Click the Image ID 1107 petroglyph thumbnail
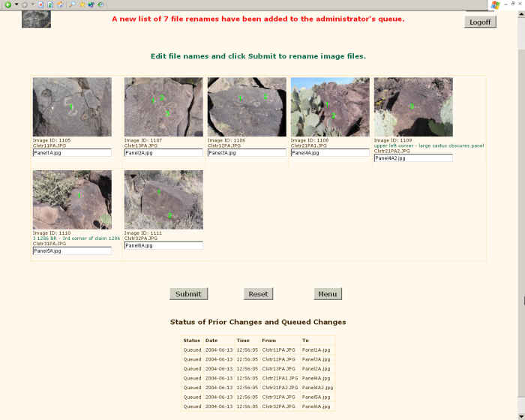 [x=163, y=106]
